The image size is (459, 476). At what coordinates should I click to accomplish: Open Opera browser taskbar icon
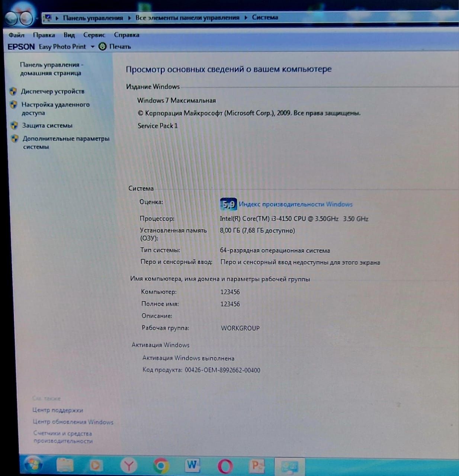tap(225, 466)
